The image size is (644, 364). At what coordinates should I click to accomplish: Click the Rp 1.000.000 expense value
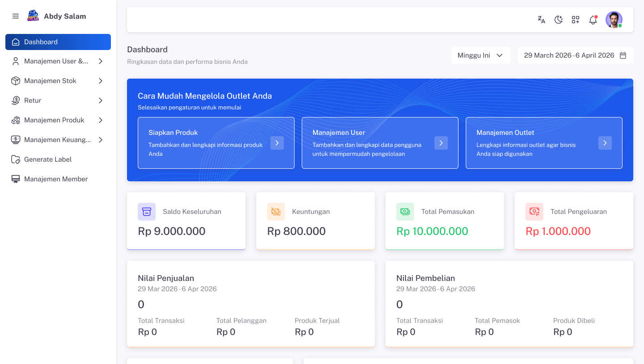tap(558, 231)
